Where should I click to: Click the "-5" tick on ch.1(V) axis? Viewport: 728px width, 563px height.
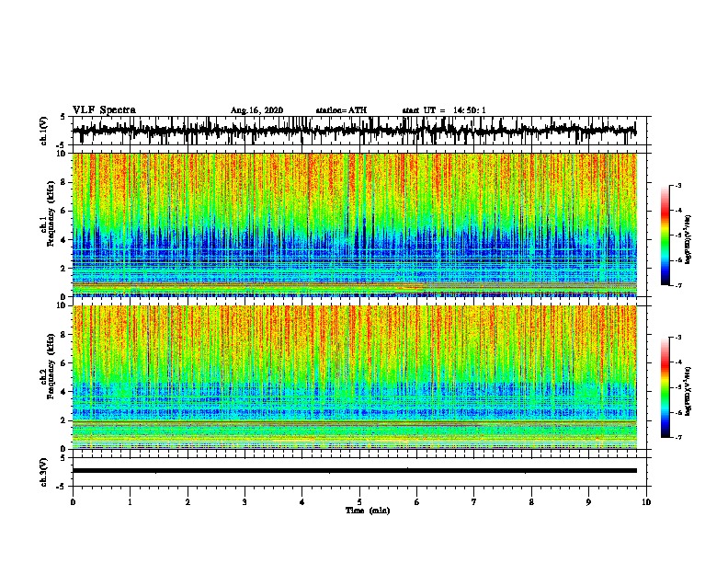point(63,144)
